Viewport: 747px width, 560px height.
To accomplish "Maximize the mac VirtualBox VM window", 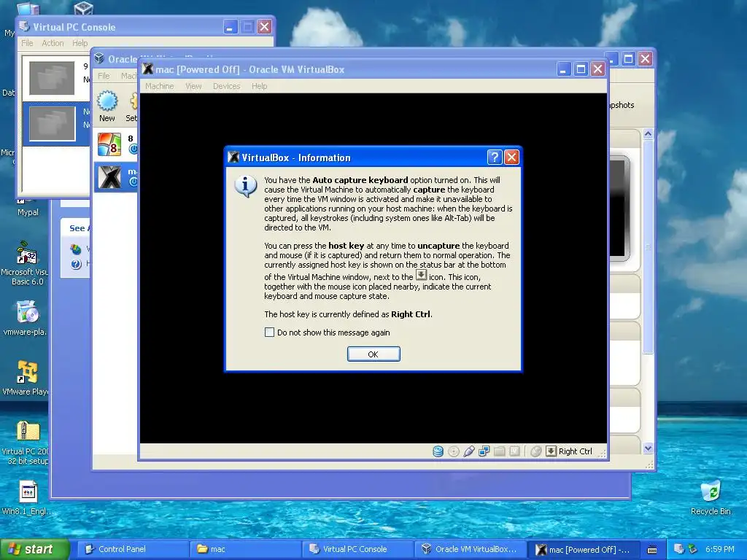I will tap(581, 69).
